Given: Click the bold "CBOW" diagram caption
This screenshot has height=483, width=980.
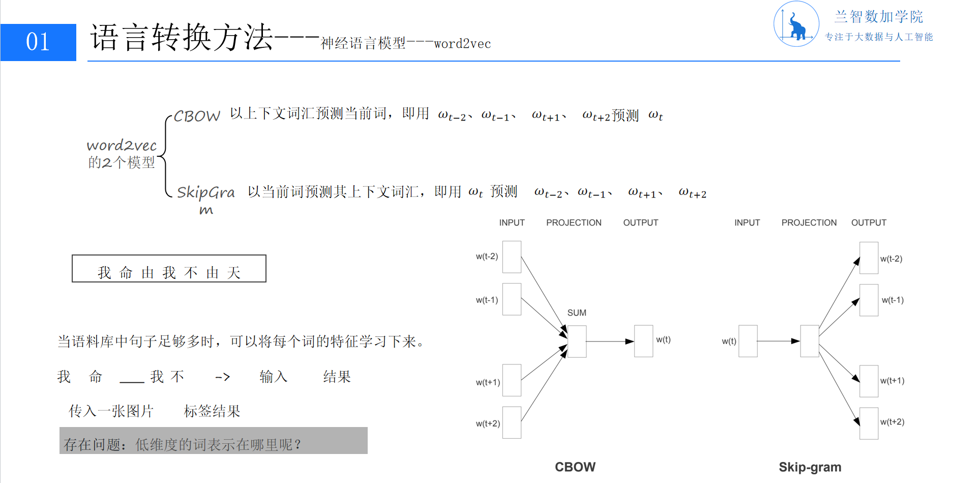Looking at the screenshot, I should pyautogui.click(x=575, y=467).
